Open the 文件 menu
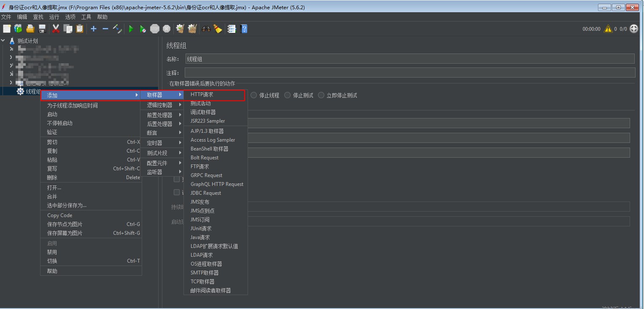 pyautogui.click(x=6, y=17)
